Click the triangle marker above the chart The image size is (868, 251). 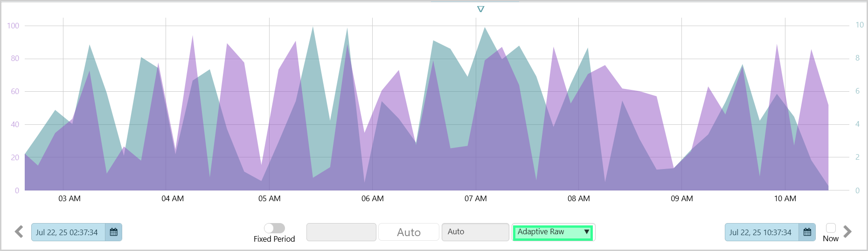click(x=481, y=9)
